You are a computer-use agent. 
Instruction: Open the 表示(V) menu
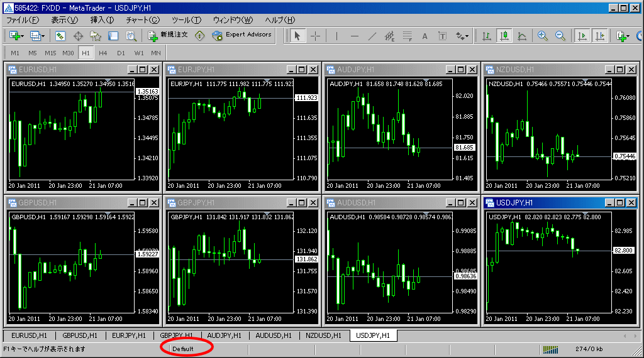coord(65,19)
